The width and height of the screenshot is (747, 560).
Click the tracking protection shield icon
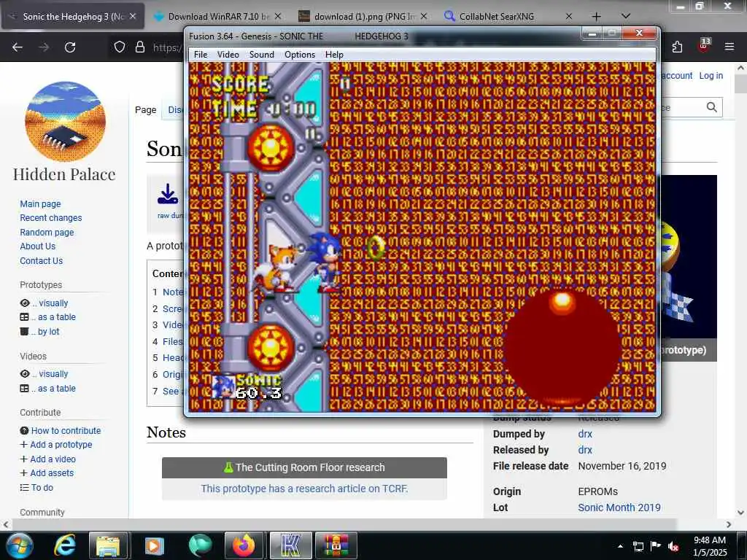(x=120, y=47)
